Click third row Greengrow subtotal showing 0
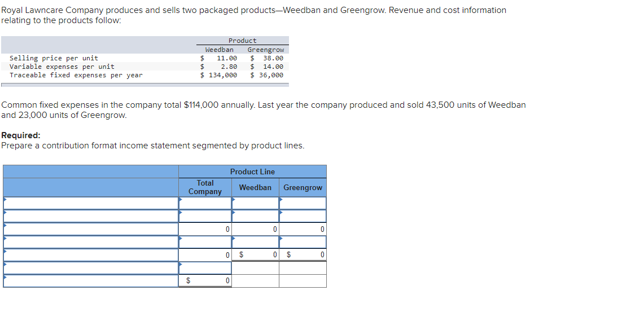This screenshot has width=644, height=321. (303, 229)
